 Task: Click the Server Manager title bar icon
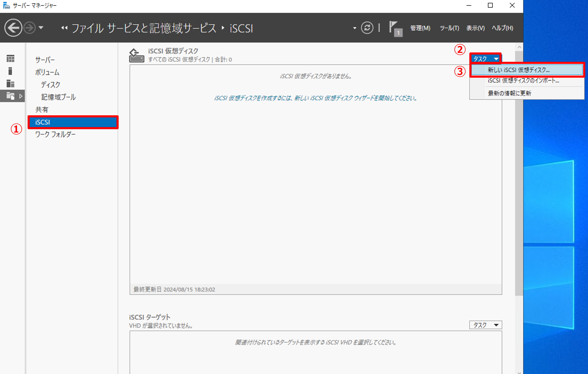coord(6,5)
